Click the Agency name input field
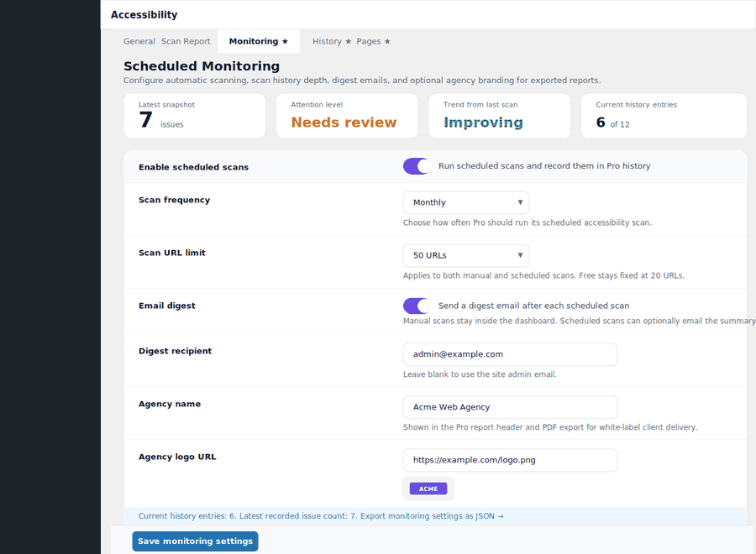The image size is (756, 554). [510, 408]
